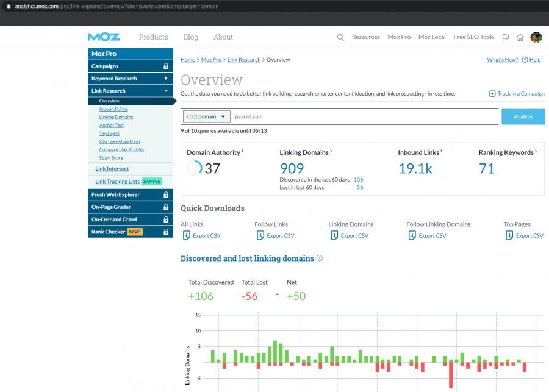The width and height of the screenshot is (549, 392).
Task: Click the SAMPLE badge
Action: click(x=152, y=181)
